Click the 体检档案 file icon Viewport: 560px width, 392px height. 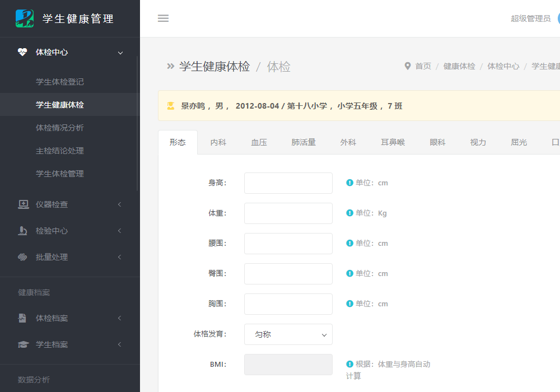tap(22, 318)
